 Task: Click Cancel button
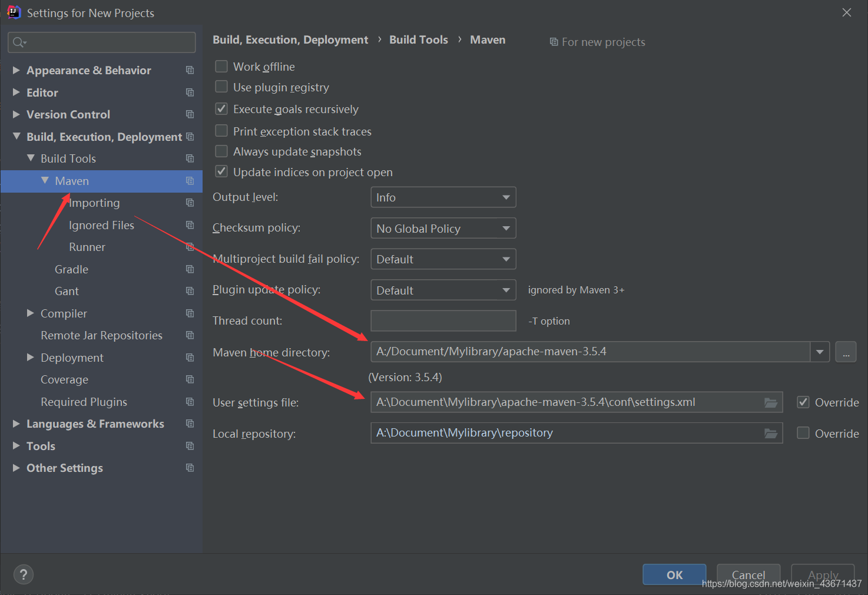(748, 575)
